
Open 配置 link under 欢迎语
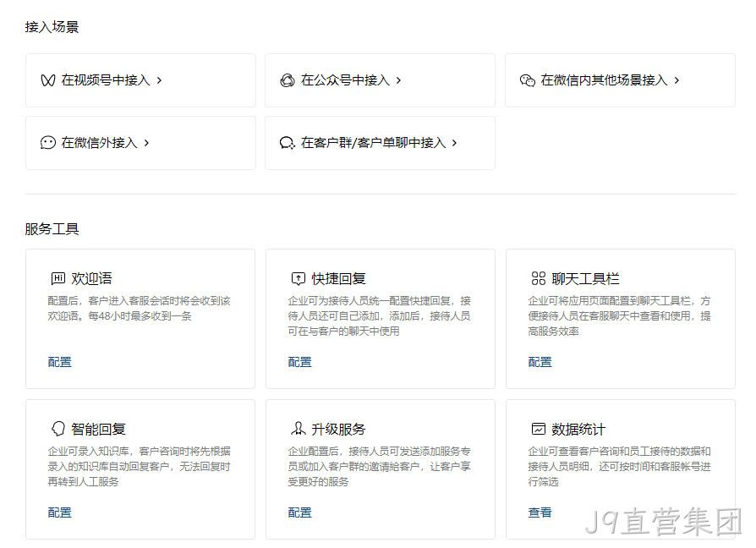(x=60, y=362)
